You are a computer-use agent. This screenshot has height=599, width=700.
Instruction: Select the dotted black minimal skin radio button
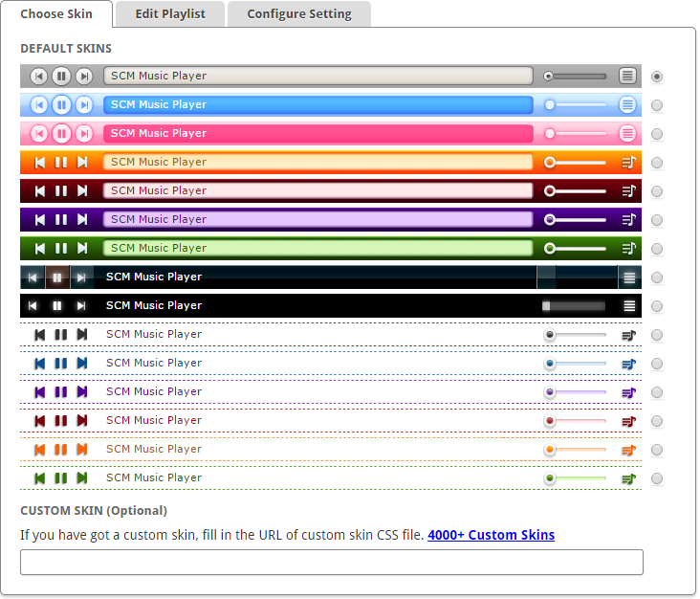point(657,335)
